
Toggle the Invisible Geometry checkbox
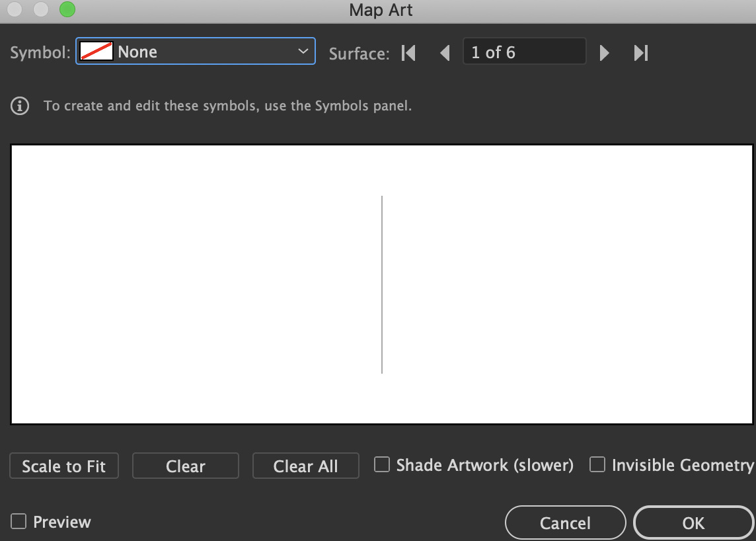click(x=597, y=465)
